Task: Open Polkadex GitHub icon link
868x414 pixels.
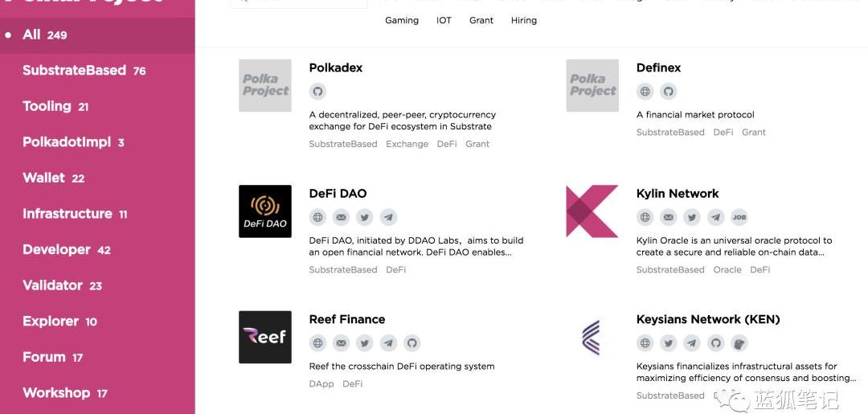Action: [x=317, y=92]
